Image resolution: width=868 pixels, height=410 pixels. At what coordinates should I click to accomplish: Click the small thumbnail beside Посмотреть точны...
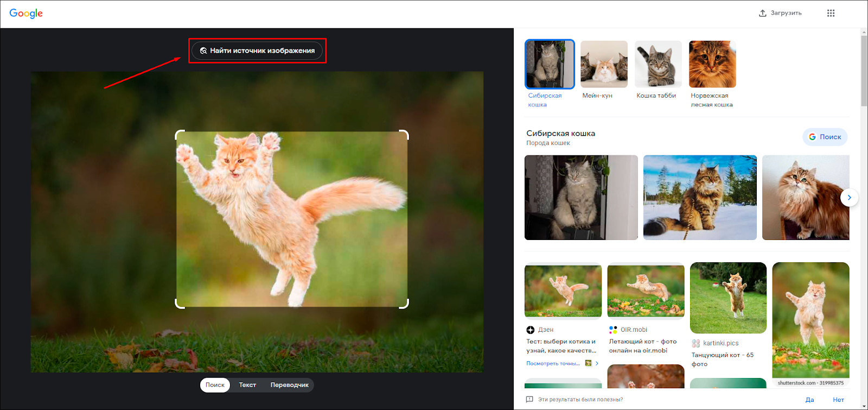tap(588, 363)
